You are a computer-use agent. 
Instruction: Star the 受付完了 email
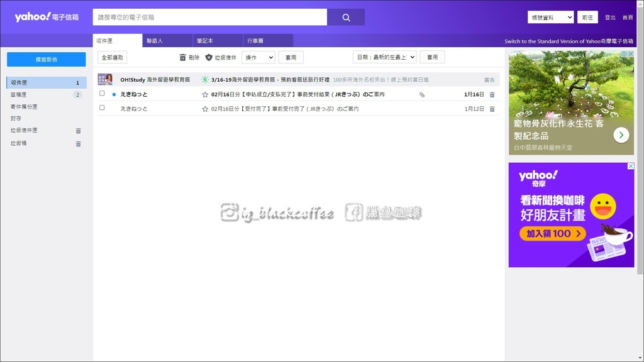pyautogui.click(x=203, y=109)
